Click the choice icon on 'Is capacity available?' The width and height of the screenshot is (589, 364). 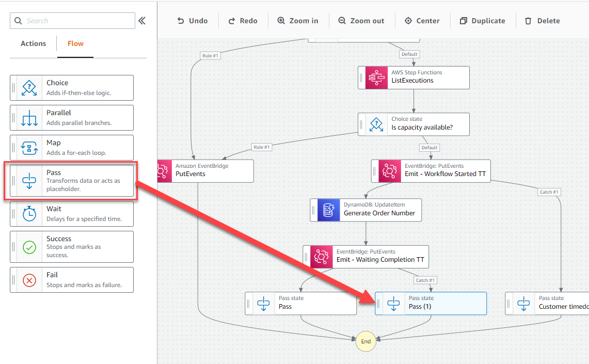pyautogui.click(x=376, y=124)
